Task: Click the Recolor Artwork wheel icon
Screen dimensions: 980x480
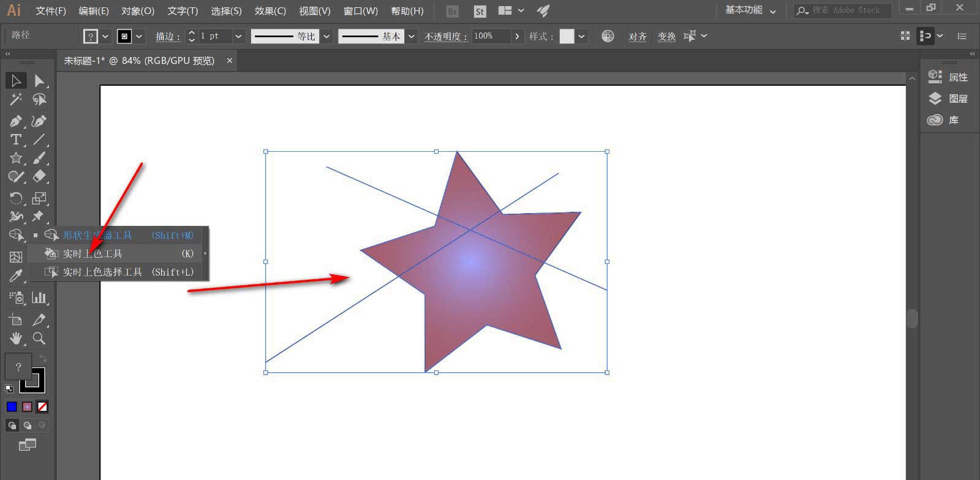Action: tap(608, 36)
